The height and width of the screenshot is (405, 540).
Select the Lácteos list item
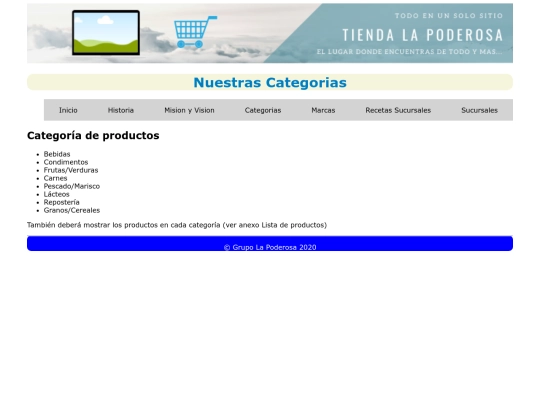pos(56,194)
